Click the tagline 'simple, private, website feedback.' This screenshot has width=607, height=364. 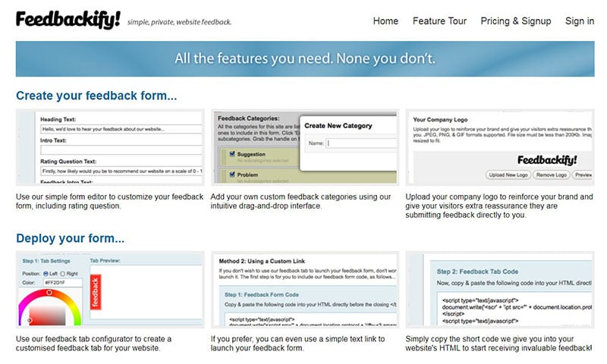pos(179,22)
